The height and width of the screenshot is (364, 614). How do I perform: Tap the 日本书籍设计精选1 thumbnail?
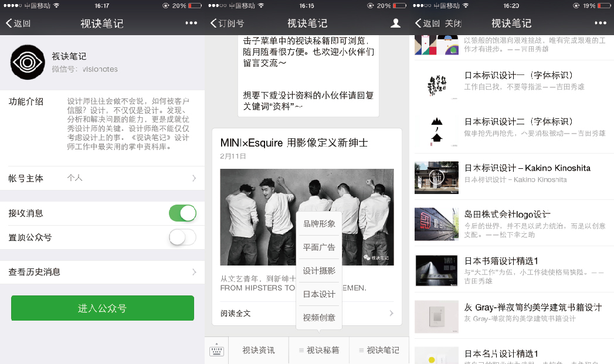click(437, 270)
